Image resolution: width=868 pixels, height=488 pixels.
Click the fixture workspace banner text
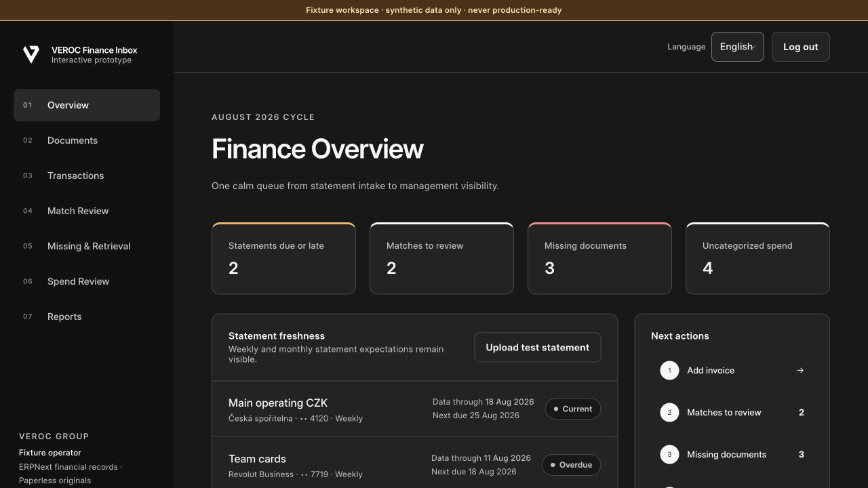pyautogui.click(x=434, y=10)
